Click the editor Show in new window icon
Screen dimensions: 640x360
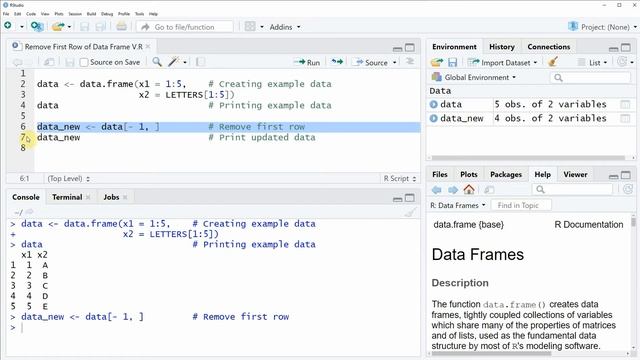point(49,62)
